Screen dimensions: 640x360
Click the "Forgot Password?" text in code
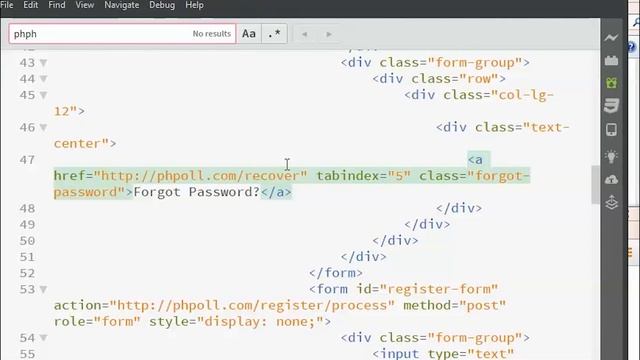pos(197,192)
